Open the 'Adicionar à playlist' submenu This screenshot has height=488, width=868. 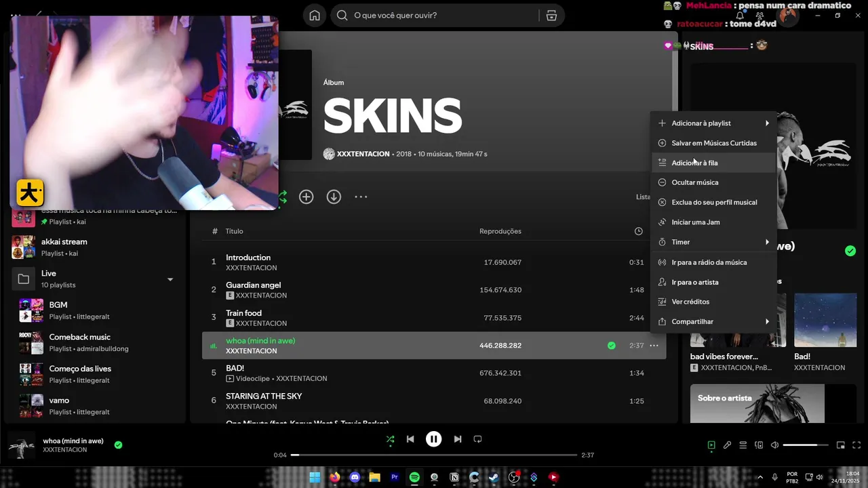pos(713,123)
